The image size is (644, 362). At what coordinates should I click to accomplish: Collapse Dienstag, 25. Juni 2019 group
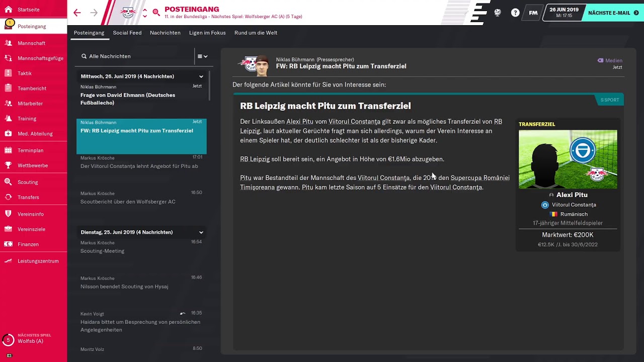pos(201,232)
